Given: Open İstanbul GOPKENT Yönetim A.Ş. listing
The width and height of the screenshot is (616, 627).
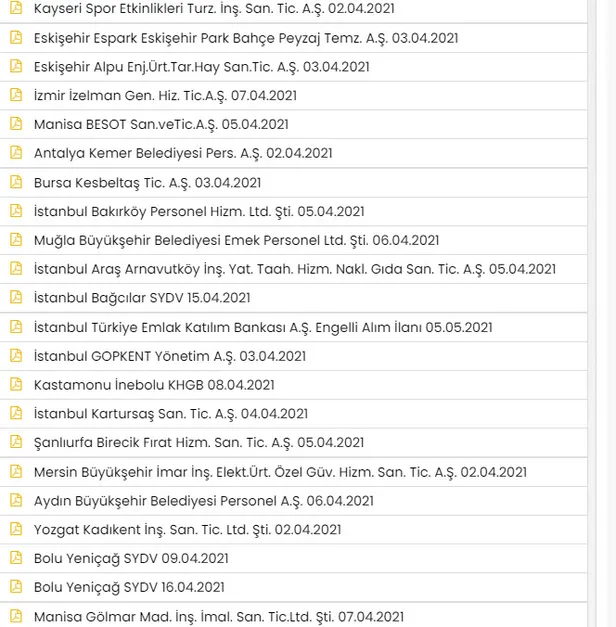Looking at the screenshot, I should (169, 356).
